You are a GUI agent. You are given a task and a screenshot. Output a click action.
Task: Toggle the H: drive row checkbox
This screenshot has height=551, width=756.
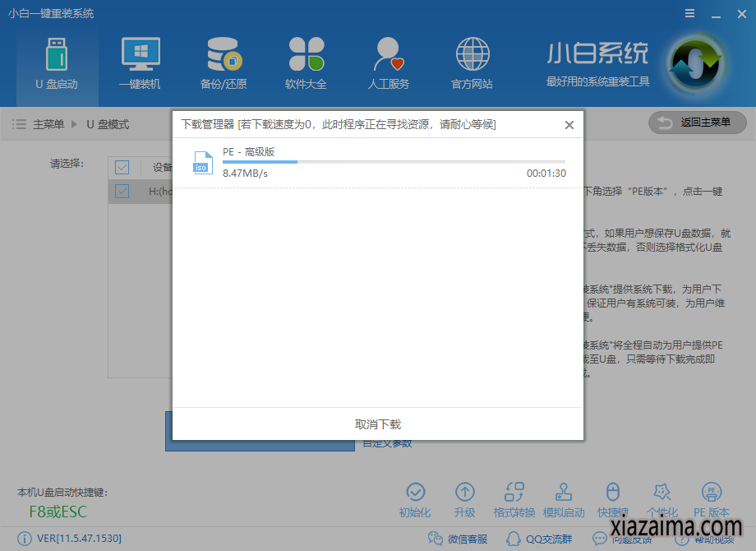[x=122, y=191]
